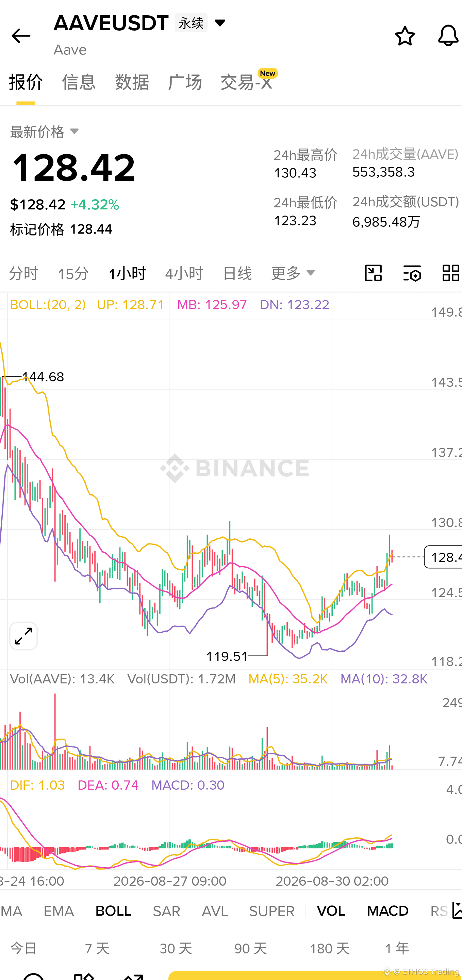Toggle the MA indicator

12,911
